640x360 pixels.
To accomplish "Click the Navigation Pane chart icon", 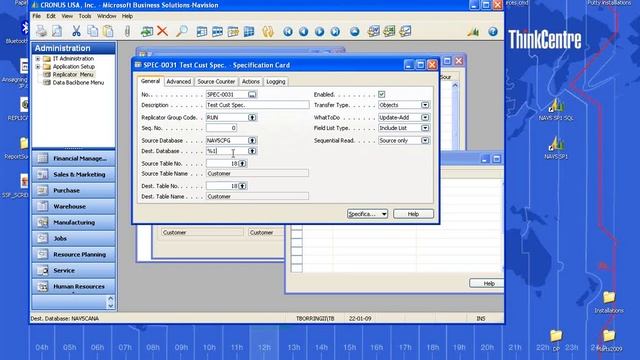I will coord(473,31).
